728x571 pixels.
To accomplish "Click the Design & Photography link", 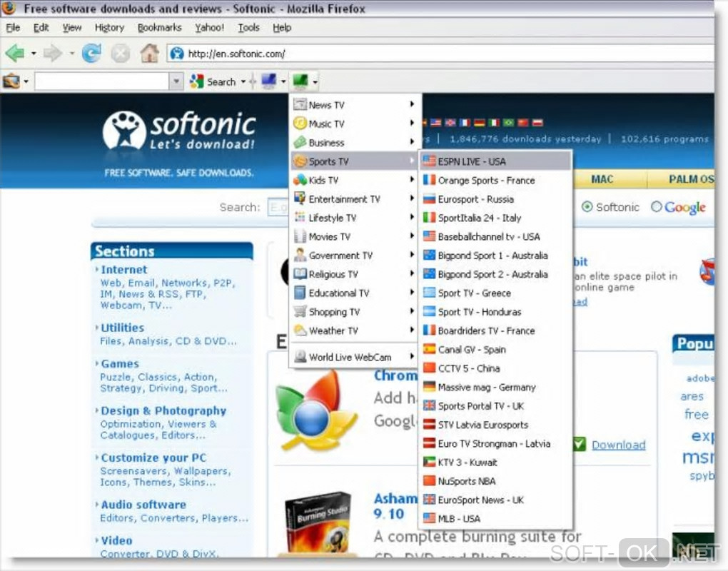I will coord(163,411).
